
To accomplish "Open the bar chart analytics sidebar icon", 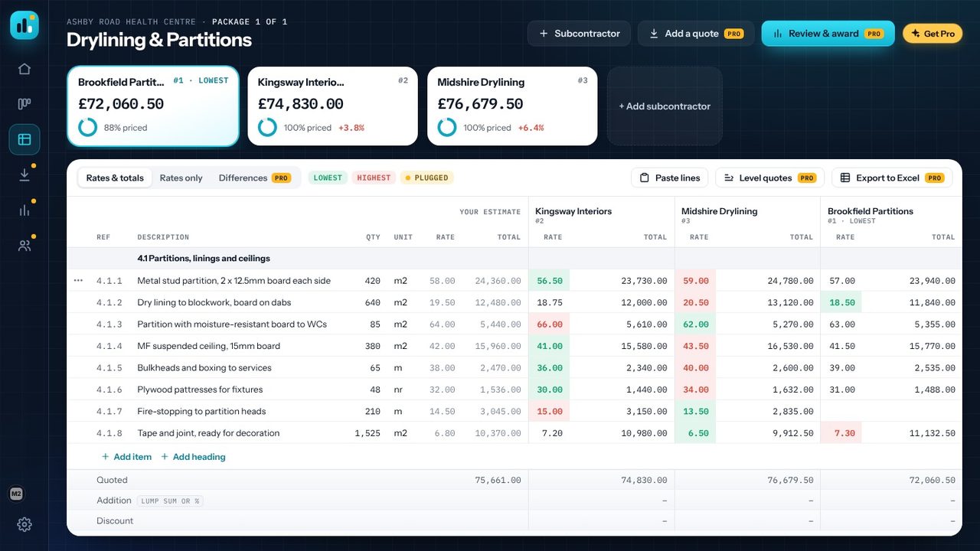I will coord(24,210).
